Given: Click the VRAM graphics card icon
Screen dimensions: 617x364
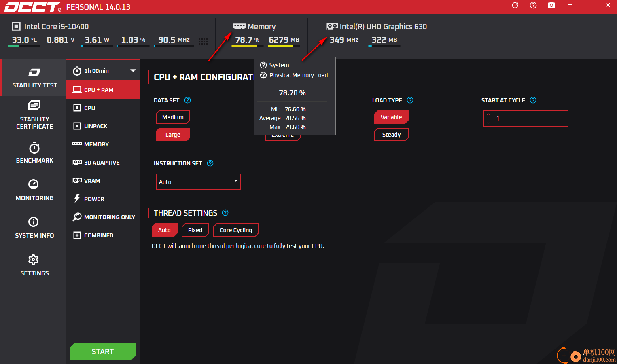Looking at the screenshot, I should click(77, 180).
